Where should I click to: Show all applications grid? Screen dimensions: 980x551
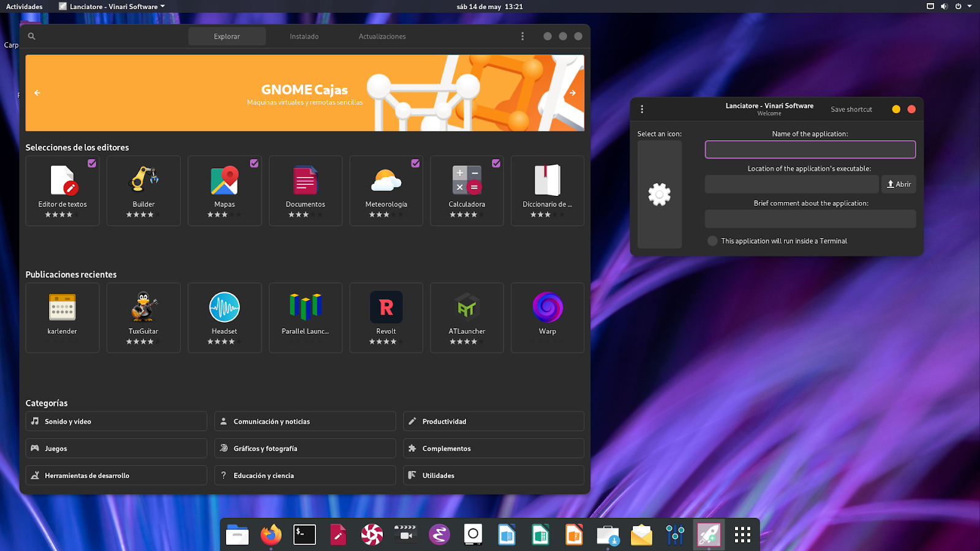742,535
